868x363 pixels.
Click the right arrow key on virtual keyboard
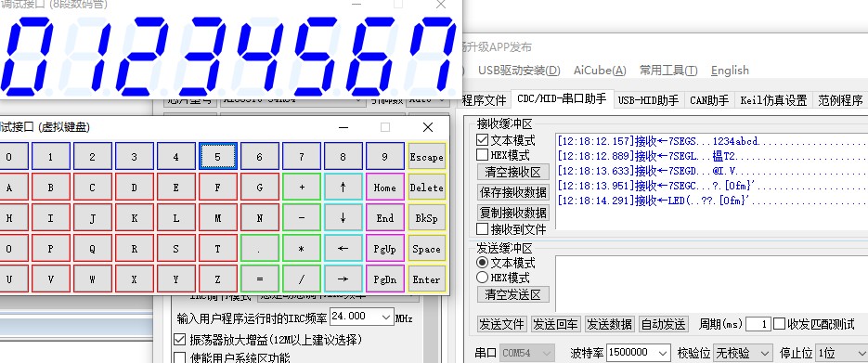pos(343,279)
